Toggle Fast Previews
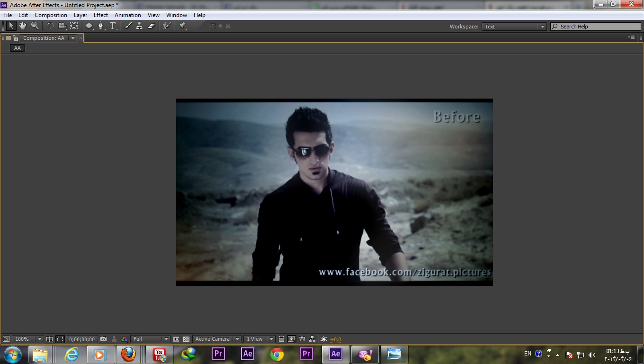The height and width of the screenshot is (364, 644). pos(291,339)
